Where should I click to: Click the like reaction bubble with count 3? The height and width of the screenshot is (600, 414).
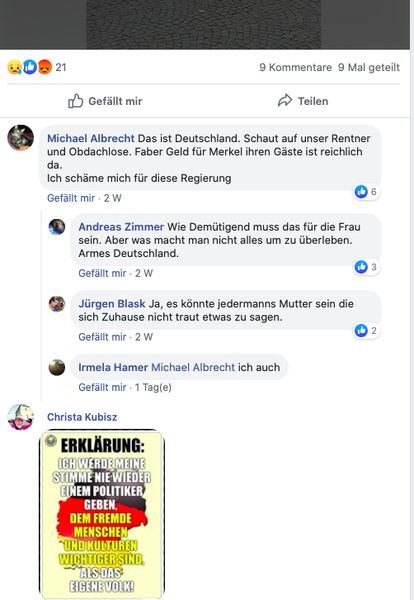click(x=367, y=267)
